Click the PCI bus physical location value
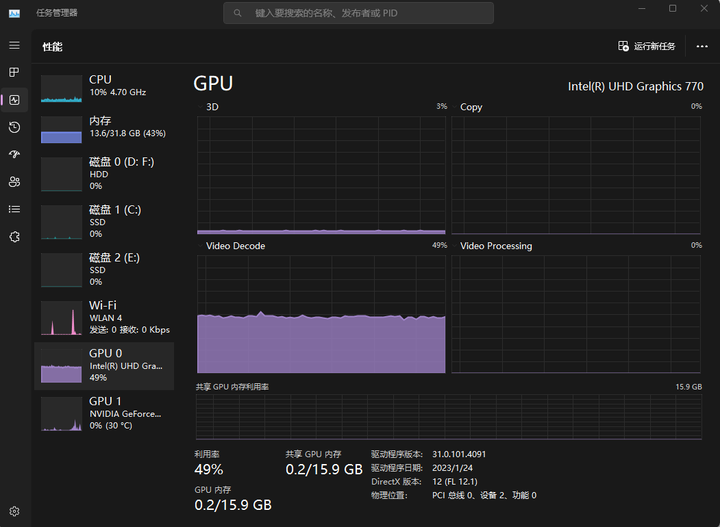The height and width of the screenshot is (527, 720). [484, 495]
